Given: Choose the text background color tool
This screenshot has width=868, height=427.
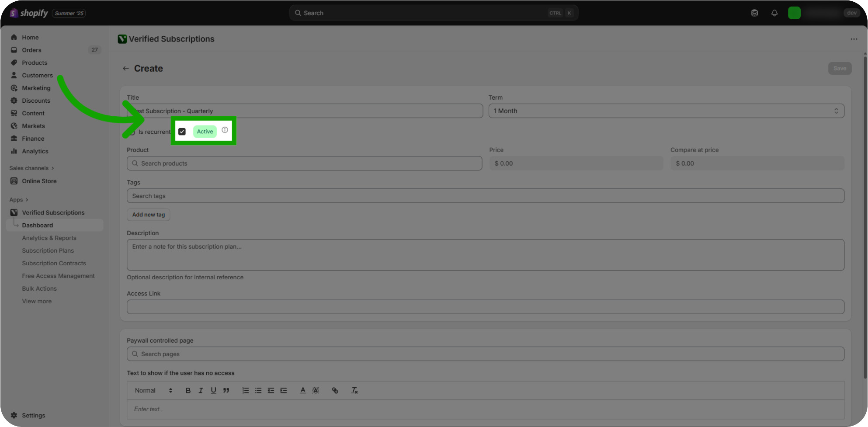Looking at the screenshot, I should [x=316, y=391].
